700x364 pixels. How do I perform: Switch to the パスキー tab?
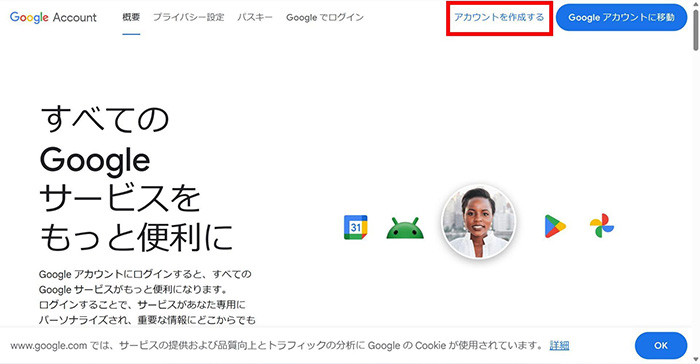(255, 17)
